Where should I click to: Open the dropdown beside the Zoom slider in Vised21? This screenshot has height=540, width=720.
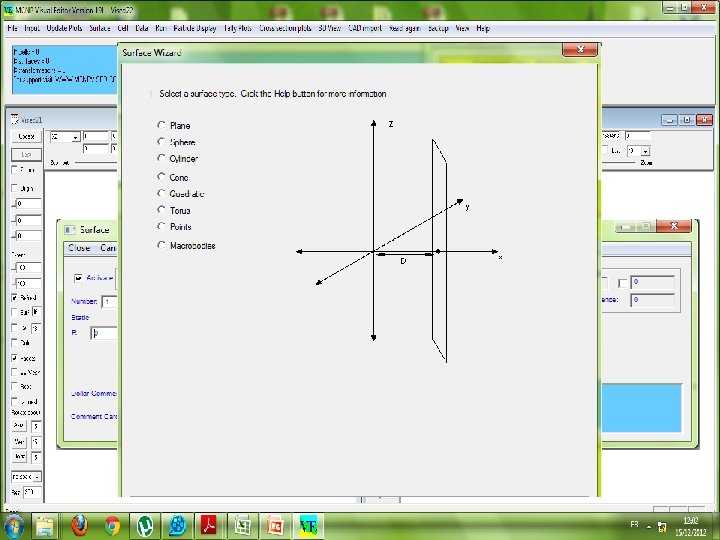pyautogui.click(x=646, y=151)
